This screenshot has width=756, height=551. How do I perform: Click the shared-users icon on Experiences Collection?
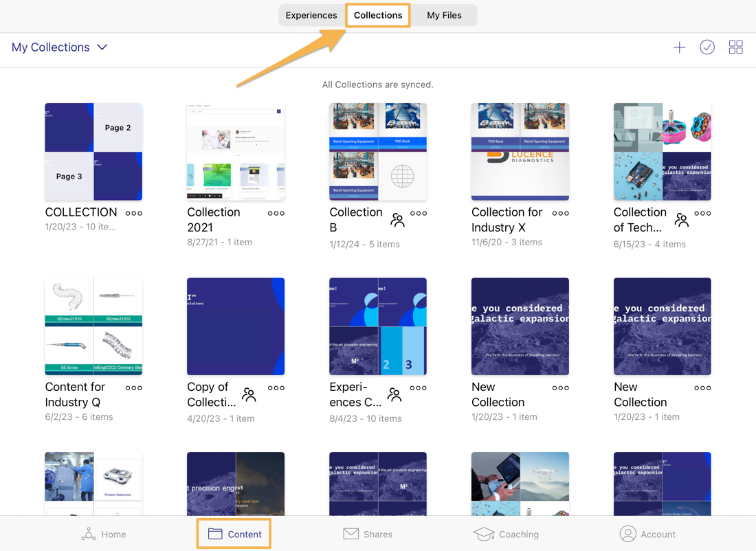pos(394,395)
